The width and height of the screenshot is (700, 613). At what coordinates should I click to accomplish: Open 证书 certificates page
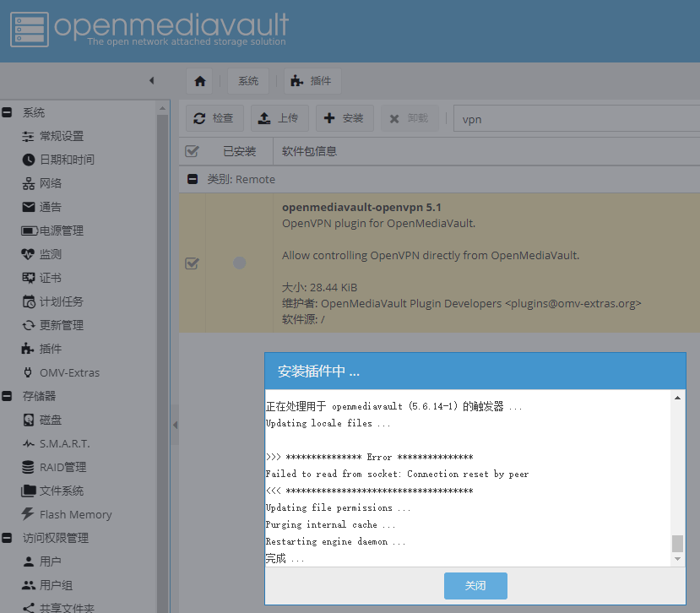click(50, 278)
